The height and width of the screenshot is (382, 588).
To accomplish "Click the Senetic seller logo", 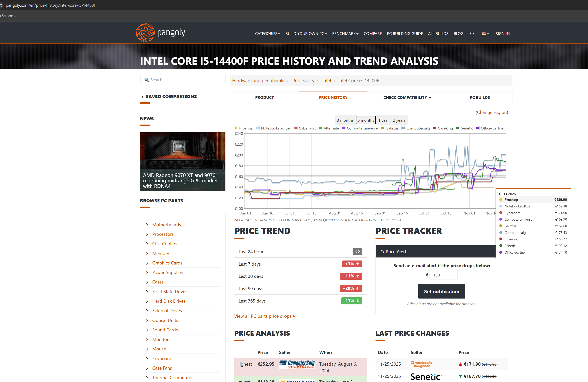I will [x=426, y=376].
